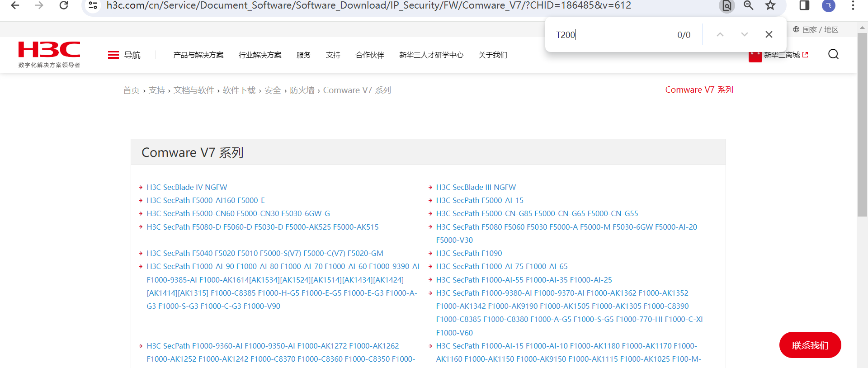Open SecPath F5000-CN-G85 F5000-CN-G65 link

click(537, 213)
